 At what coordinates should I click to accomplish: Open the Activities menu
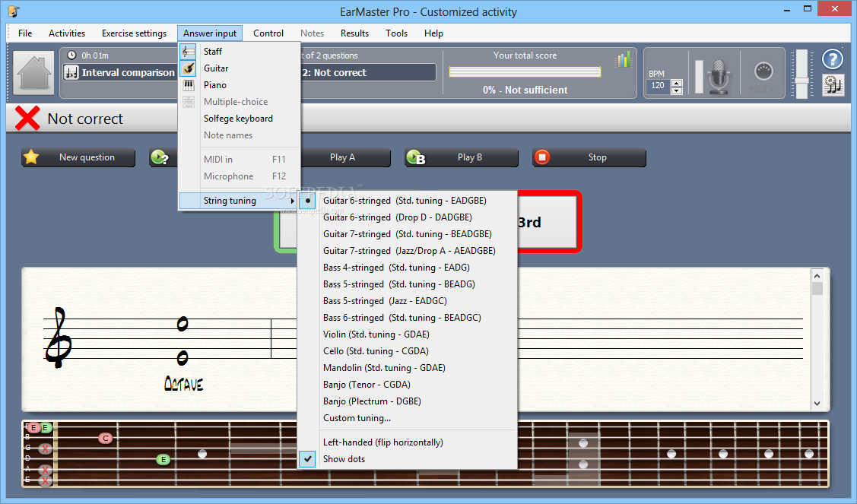pyautogui.click(x=67, y=33)
